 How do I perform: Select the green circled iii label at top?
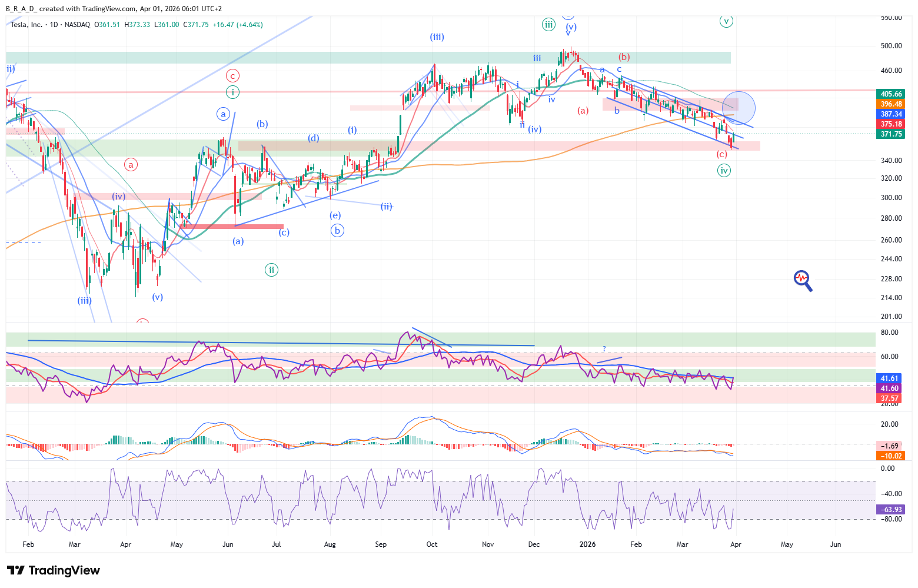tap(548, 24)
